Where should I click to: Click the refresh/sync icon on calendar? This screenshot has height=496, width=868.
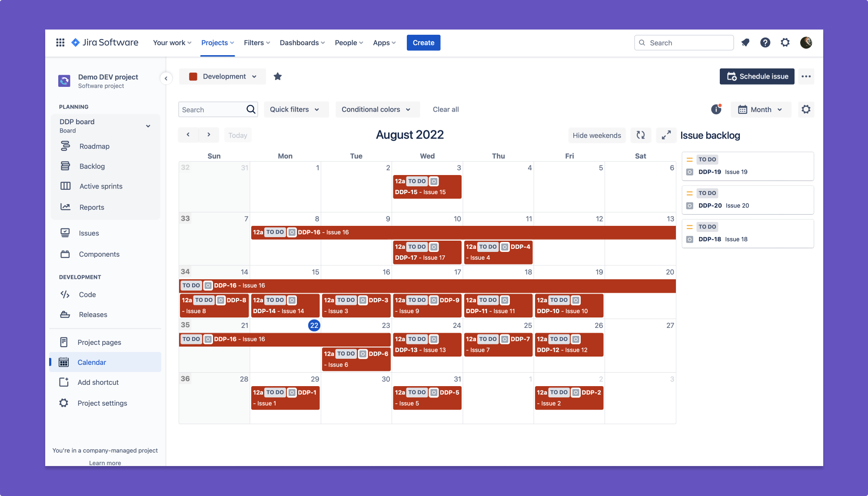pyautogui.click(x=641, y=135)
